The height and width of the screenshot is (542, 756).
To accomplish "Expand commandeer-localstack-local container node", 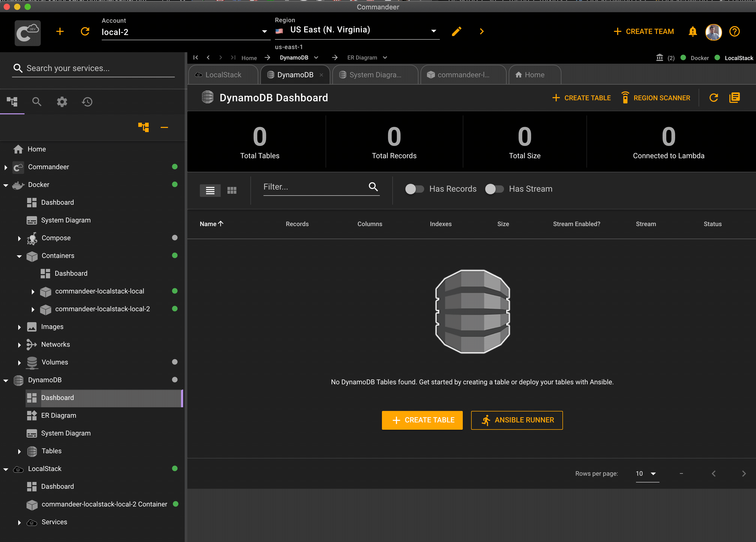I will (x=33, y=292).
